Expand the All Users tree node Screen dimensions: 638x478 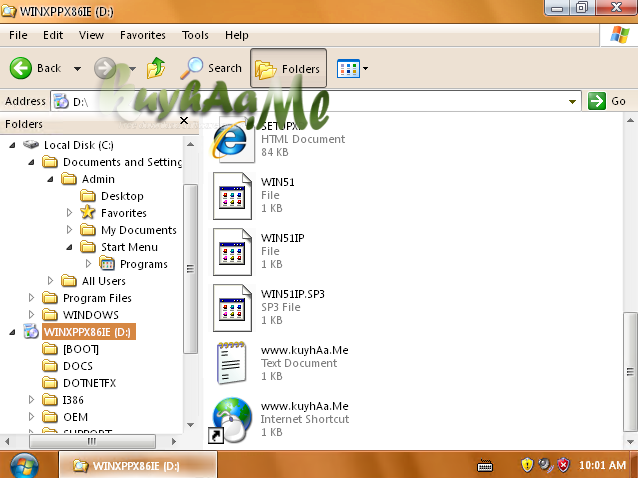(50, 281)
